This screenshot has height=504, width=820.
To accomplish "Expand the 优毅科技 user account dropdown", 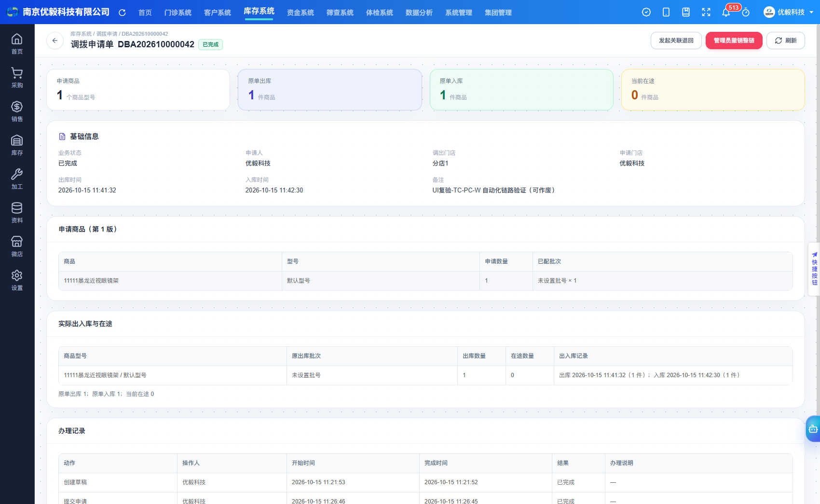I will 789,12.
